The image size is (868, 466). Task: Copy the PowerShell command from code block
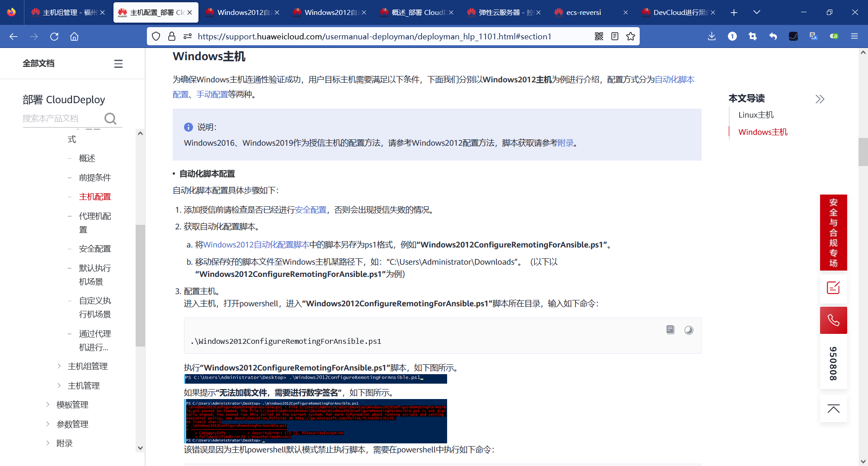(670, 330)
